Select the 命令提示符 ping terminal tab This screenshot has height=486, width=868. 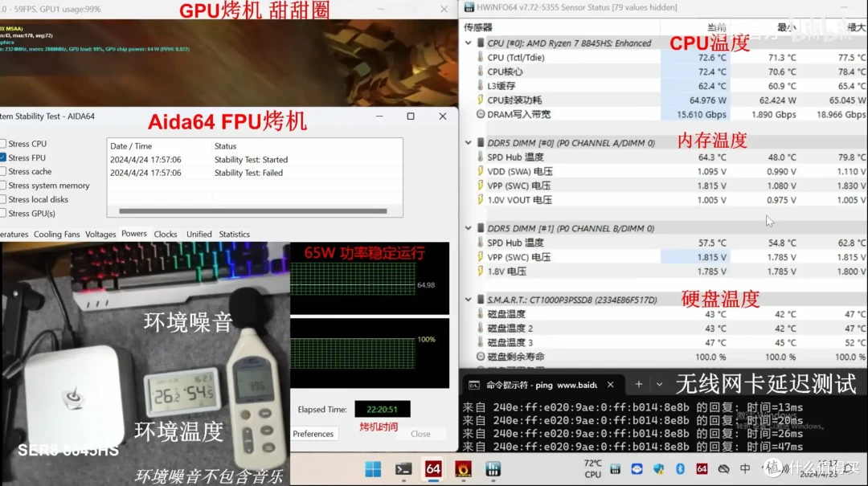542,385
